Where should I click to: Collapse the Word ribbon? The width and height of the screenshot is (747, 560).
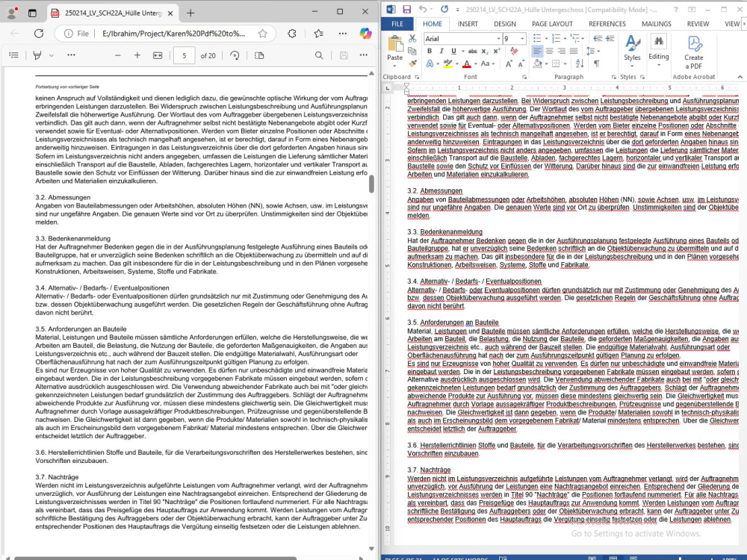click(740, 77)
